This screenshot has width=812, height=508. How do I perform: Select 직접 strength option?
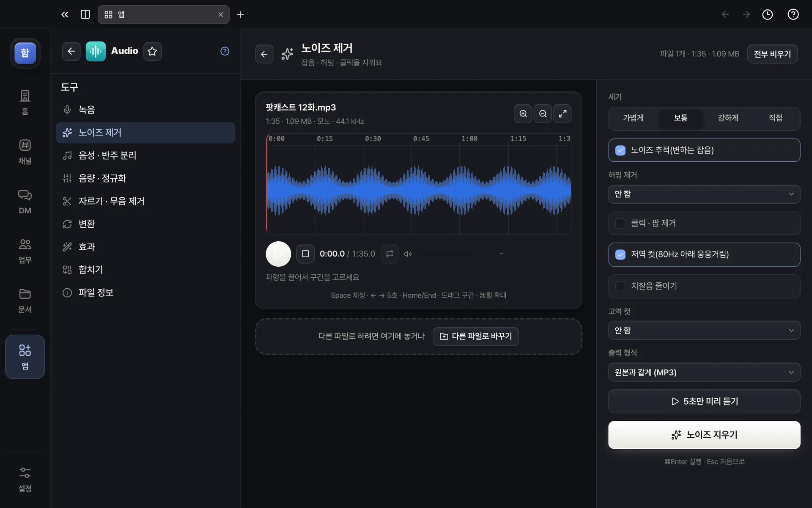[x=775, y=118]
